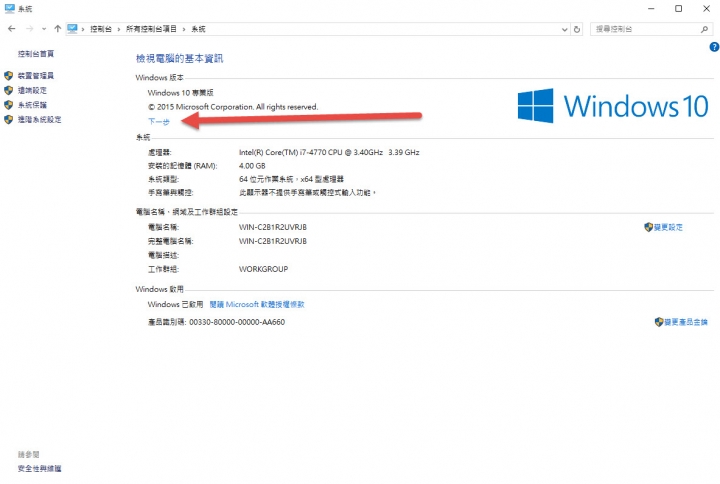
Task: Refresh the page with the reload icon
Action: coord(577,29)
